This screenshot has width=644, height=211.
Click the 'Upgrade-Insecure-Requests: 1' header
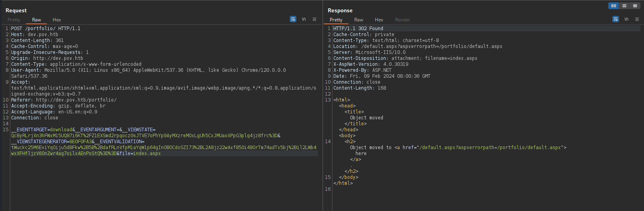pos(50,52)
